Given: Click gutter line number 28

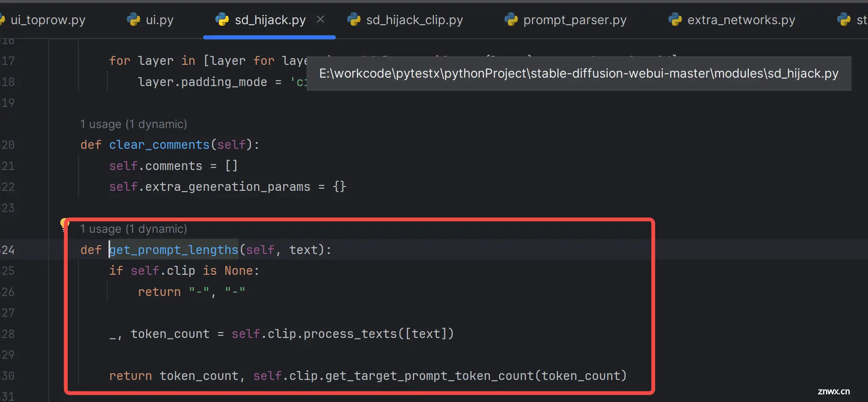Looking at the screenshot, I should 7,334.
